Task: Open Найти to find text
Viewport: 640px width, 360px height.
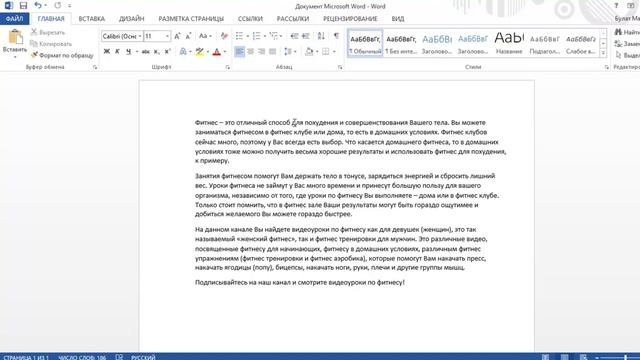Action: (627, 32)
